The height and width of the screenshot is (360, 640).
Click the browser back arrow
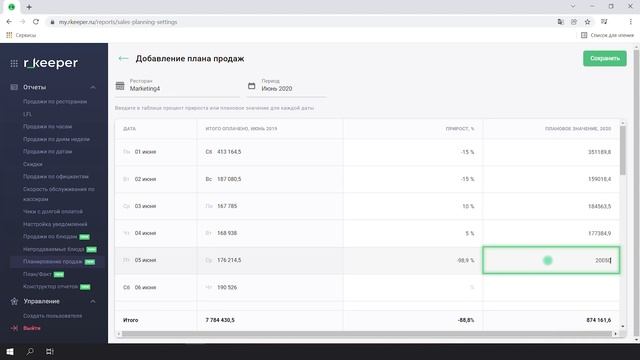9,22
